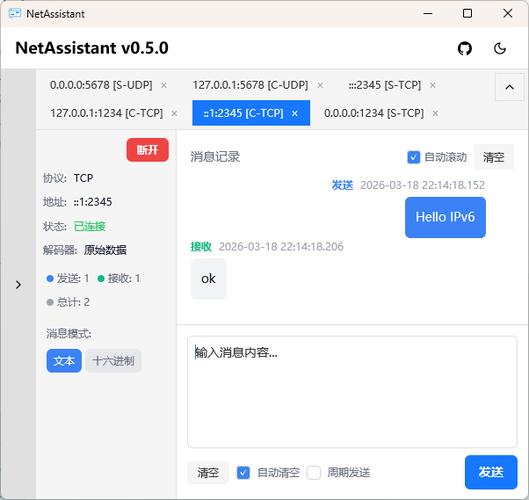The width and height of the screenshot is (529, 500).
Task: Close the 127.0.0.1:1234 [C-TCP] tab
Action: pyautogui.click(x=174, y=113)
